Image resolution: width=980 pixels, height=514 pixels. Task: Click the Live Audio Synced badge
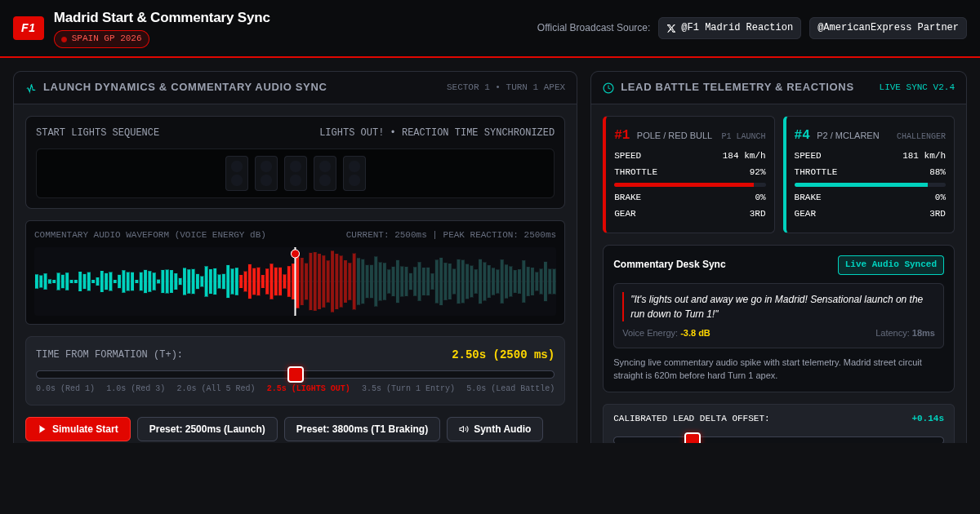pyautogui.click(x=891, y=265)
